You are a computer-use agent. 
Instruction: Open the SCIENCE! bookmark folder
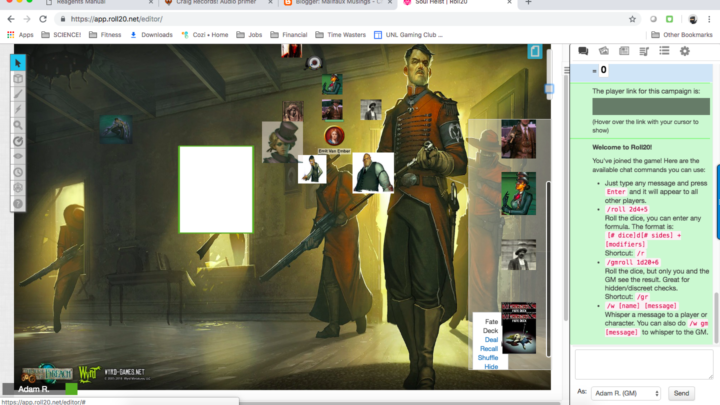[61, 35]
